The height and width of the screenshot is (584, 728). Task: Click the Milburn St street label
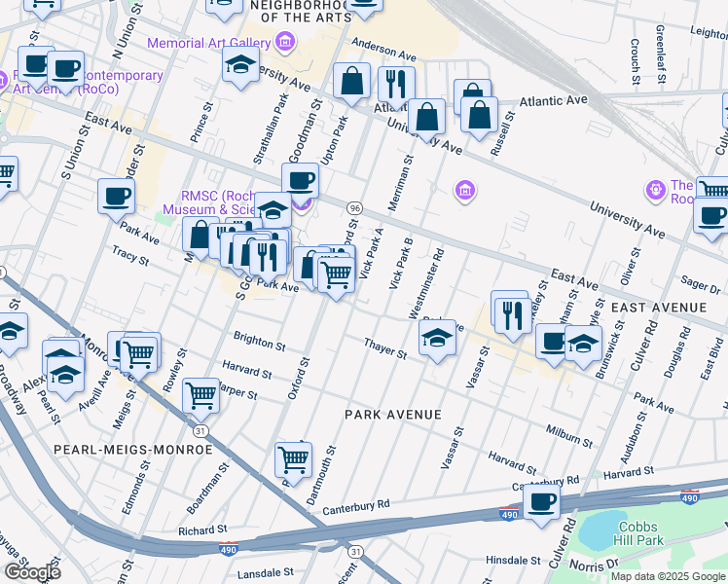click(569, 436)
